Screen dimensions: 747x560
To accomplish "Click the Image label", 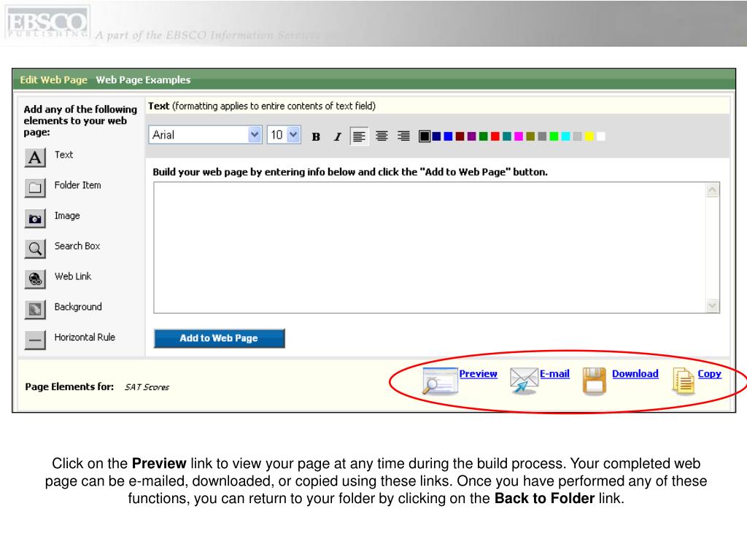I will [x=67, y=216].
